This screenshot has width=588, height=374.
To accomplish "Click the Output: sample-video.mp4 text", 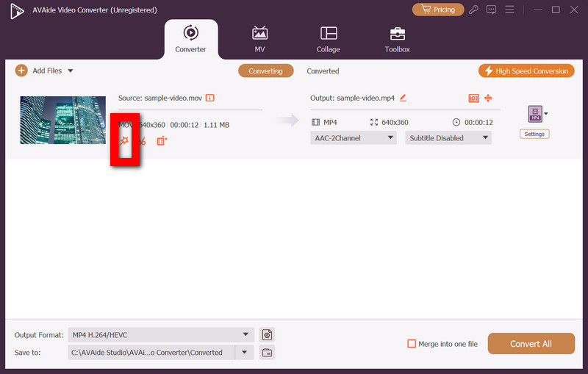I will click(352, 98).
